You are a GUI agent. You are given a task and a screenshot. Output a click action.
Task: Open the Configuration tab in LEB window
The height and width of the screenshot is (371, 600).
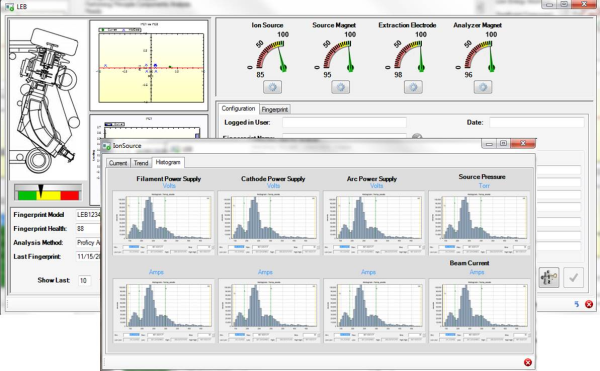point(238,109)
